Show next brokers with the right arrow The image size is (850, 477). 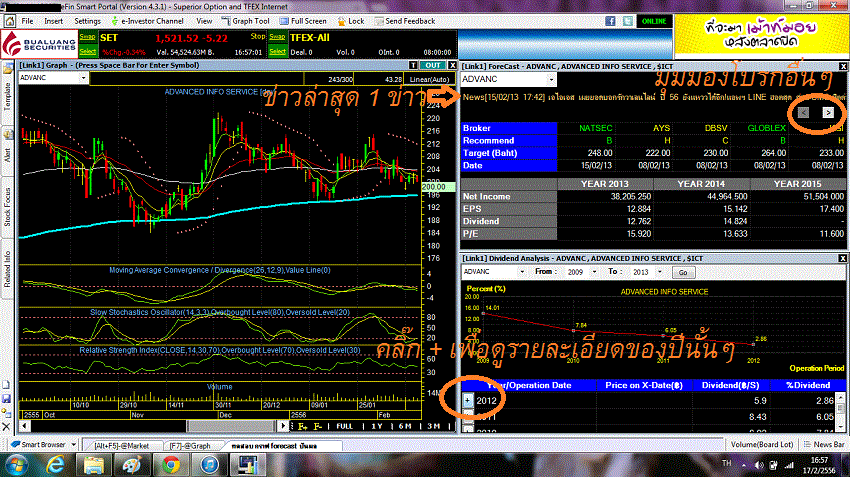pos(828,112)
